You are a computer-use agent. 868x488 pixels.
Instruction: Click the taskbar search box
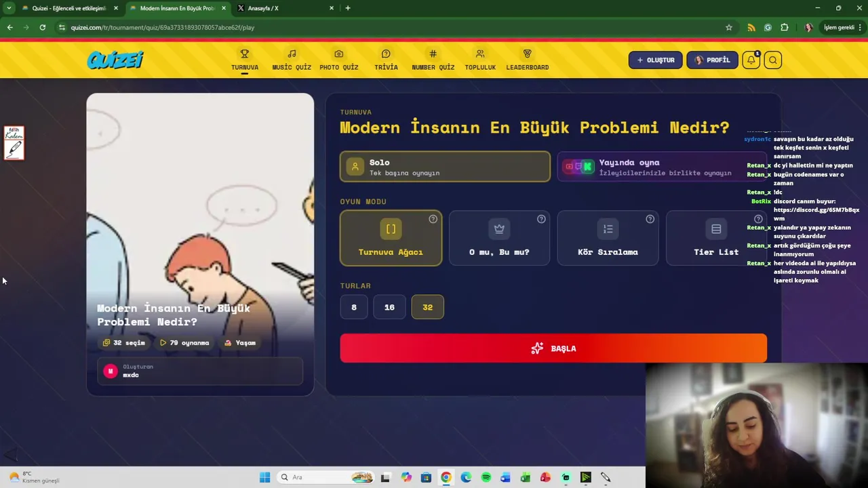(326, 477)
